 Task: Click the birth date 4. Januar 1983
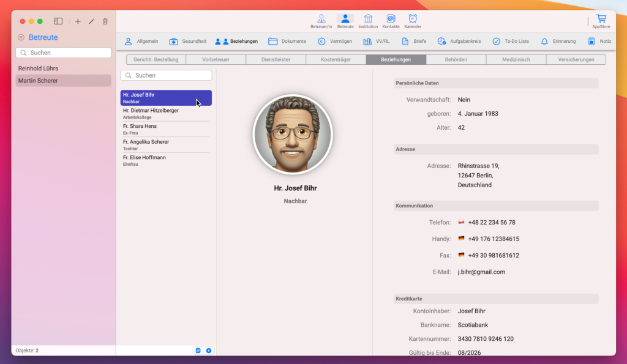(478, 113)
